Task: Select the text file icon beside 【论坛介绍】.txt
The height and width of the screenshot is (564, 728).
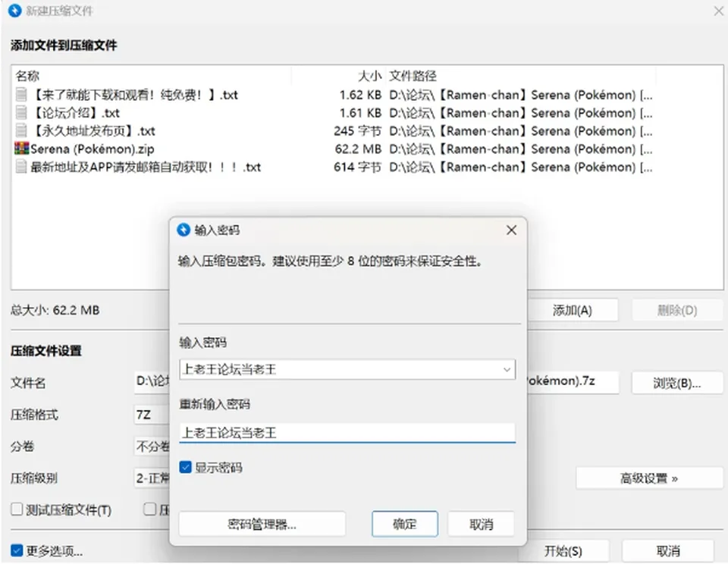Action: 21,113
